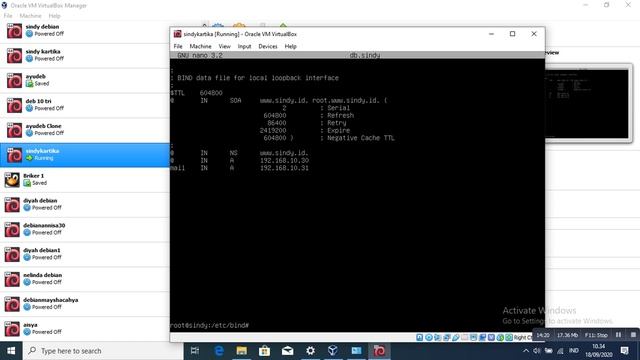Maximize the sindykartika VM window
The image size is (640, 360).
(512, 34)
